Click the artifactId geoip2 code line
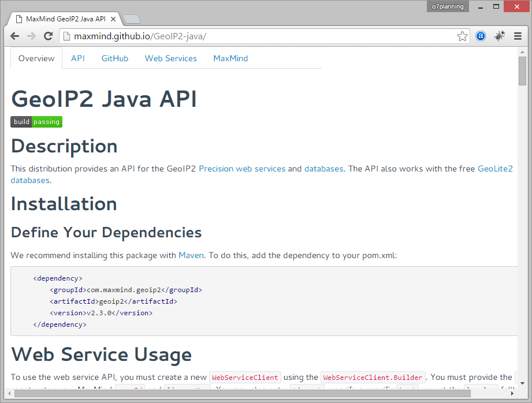This screenshot has height=403, width=532. pos(113,301)
